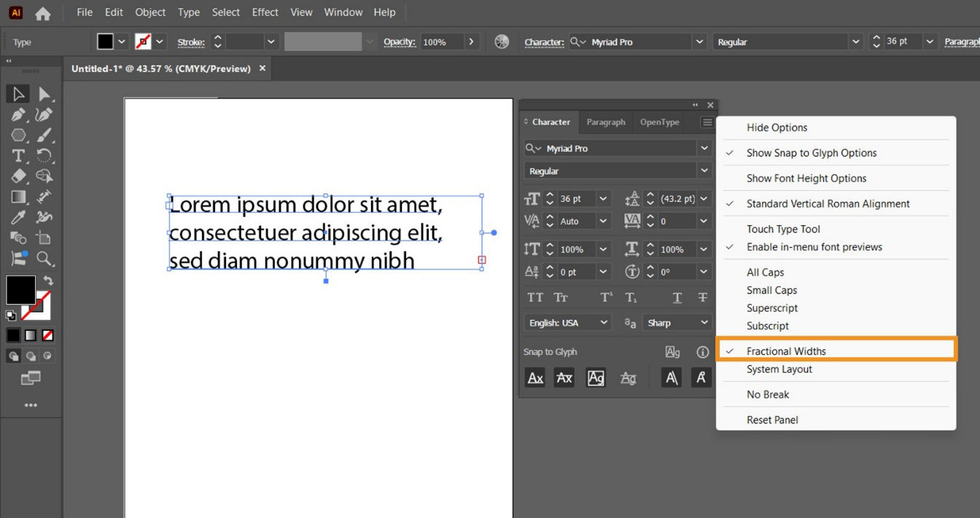Select the black fill swatch
Viewport: 980px width, 518px height.
tap(20, 289)
